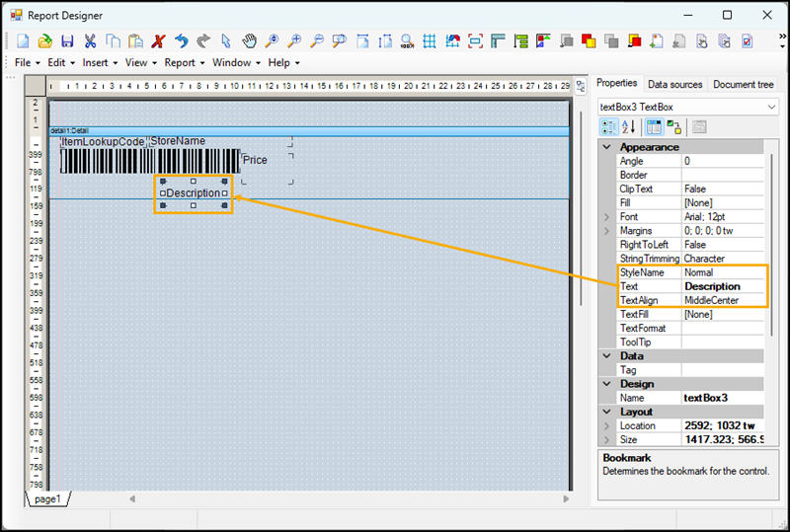Collapse the Appearance category
Viewport: 790px width, 532px height.
607,147
